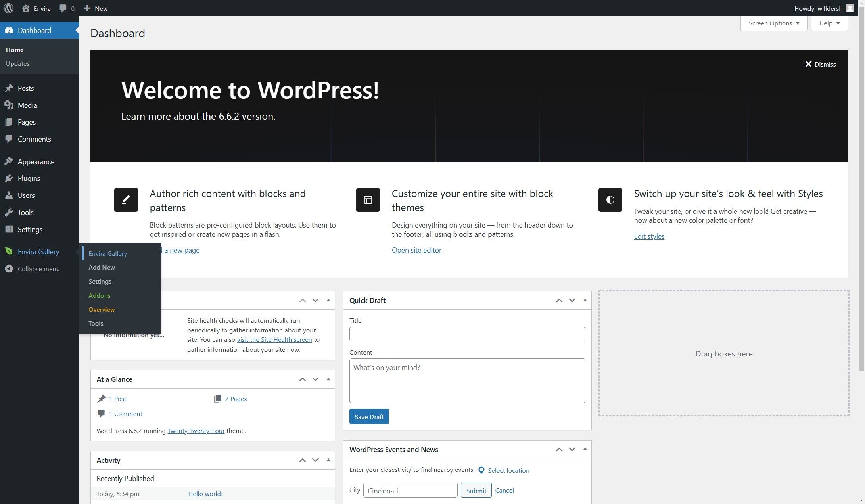865x504 pixels.
Task: Open the Home dashboard submenu item
Action: [15, 50]
